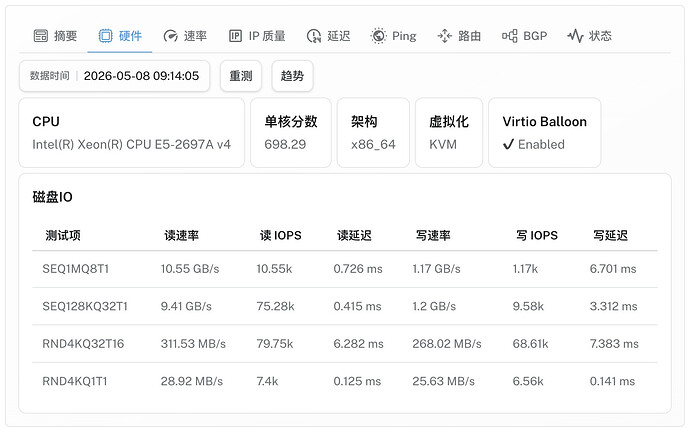The height and width of the screenshot is (428, 690).
Task: Open the Ping tab
Action: click(393, 36)
